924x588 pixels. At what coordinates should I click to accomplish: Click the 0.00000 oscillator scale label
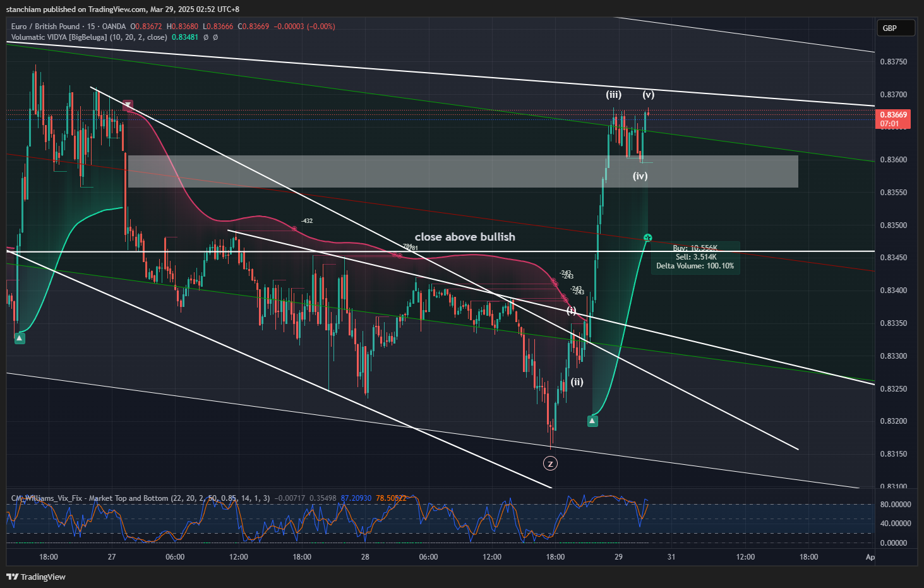point(894,543)
